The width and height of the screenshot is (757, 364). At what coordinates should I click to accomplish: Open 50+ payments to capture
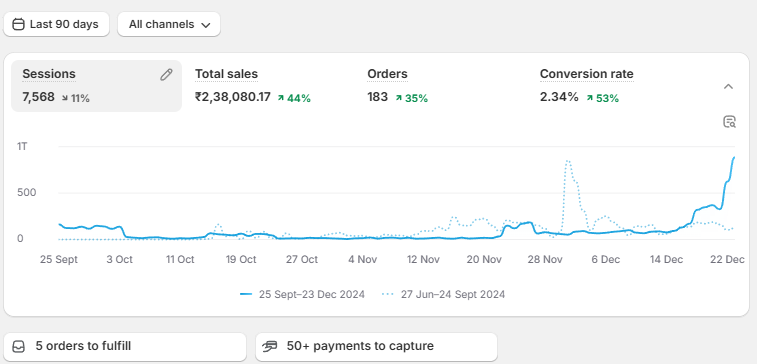[x=376, y=346]
